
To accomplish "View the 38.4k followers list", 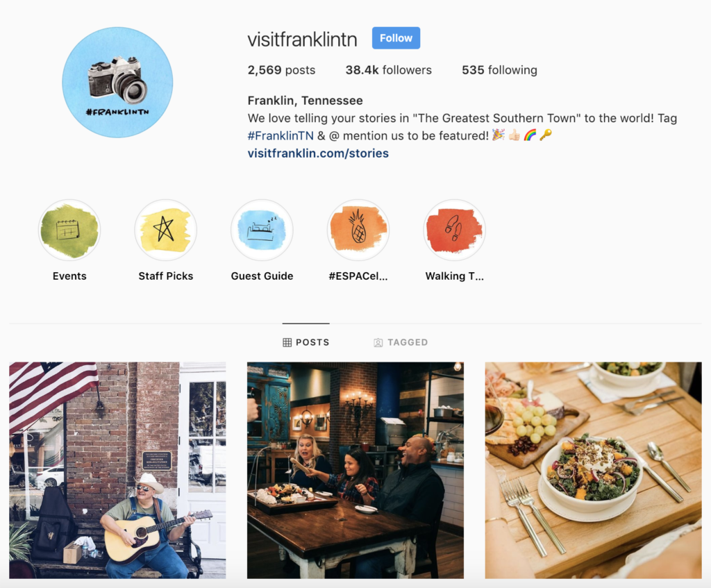I will (x=389, y=70).
